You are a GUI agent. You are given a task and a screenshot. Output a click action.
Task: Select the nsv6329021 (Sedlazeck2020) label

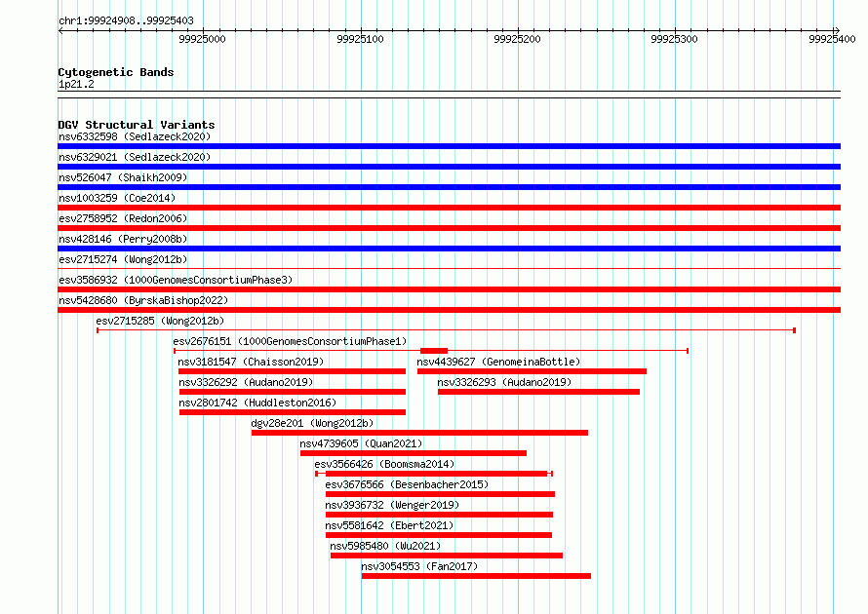pyautogui.click(x=135, y=157)
